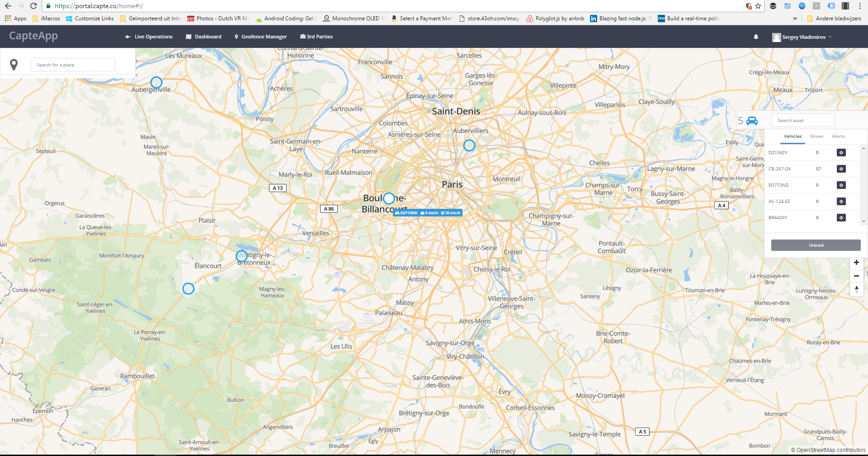This screenshot has width=868, height=456.
Task: Open the Buffer stacked-layers extension
Action: pyautogui.click(x=773, y=6)
